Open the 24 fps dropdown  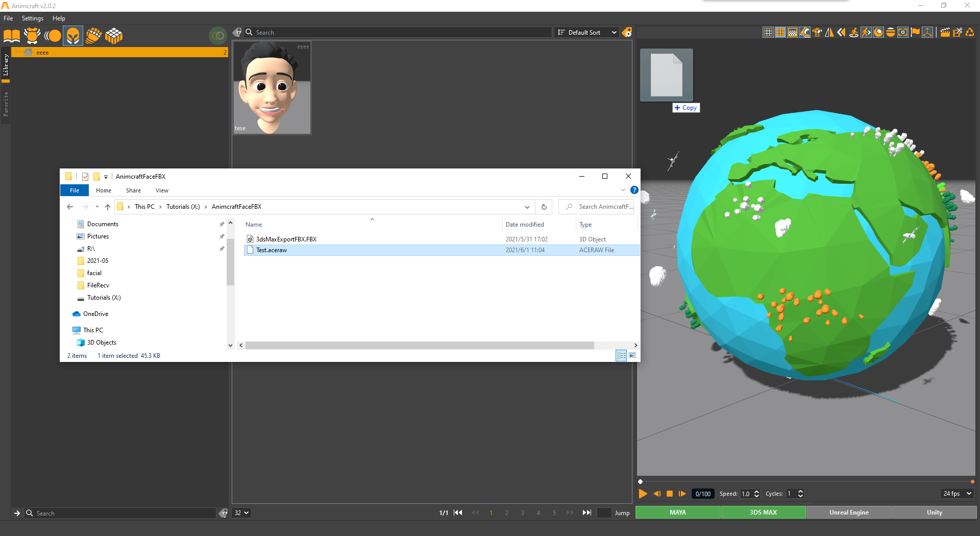[957, 494]
